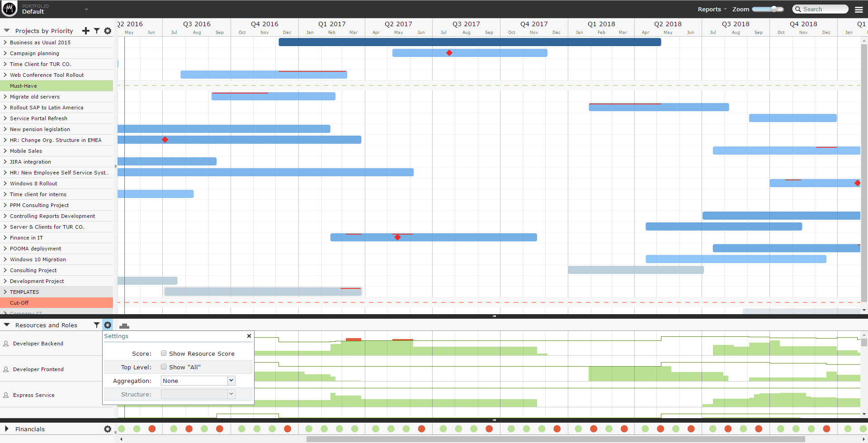Expand the TEMPLATES row
This screenshot has width=868, height=443.
[x=5, y=292]
